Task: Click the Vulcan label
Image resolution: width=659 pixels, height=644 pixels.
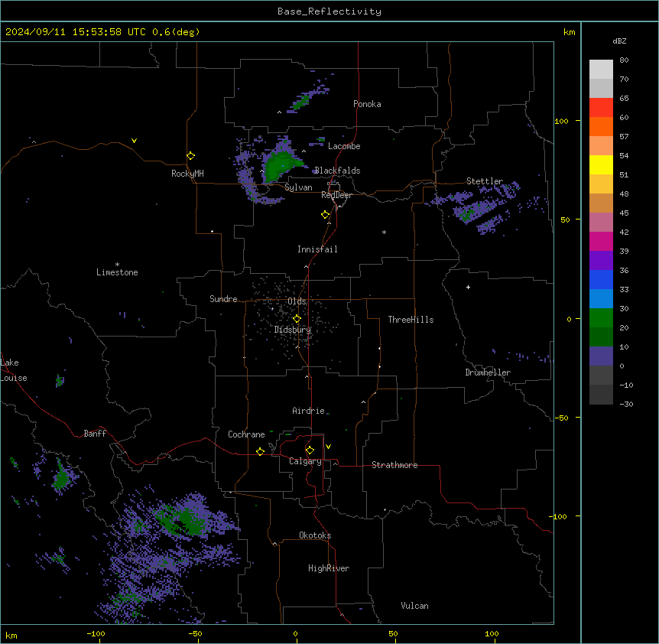Action: pos(415,606)
